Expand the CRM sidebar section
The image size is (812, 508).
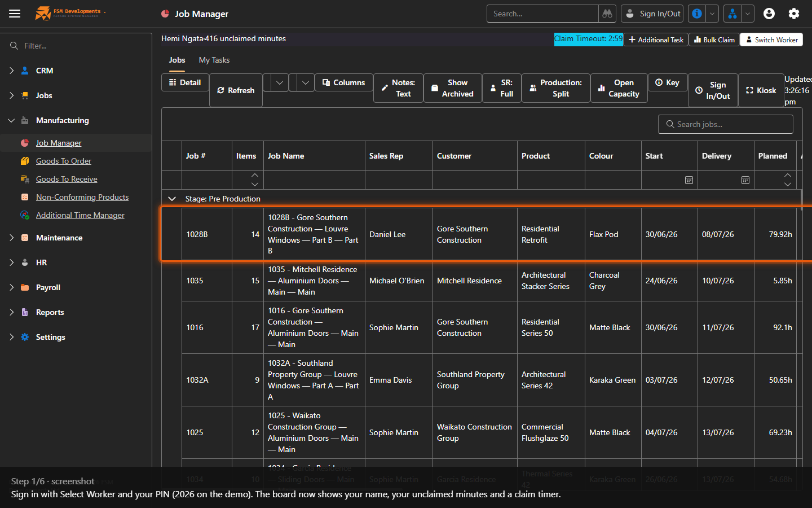point(12,71)
